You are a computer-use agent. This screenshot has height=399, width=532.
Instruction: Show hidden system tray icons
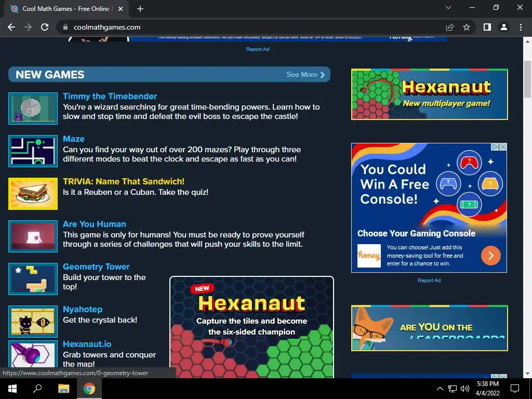click(440, 389)
